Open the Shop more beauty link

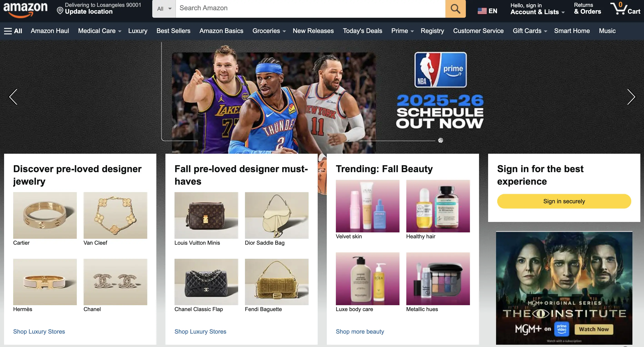[x=360, y=332]
